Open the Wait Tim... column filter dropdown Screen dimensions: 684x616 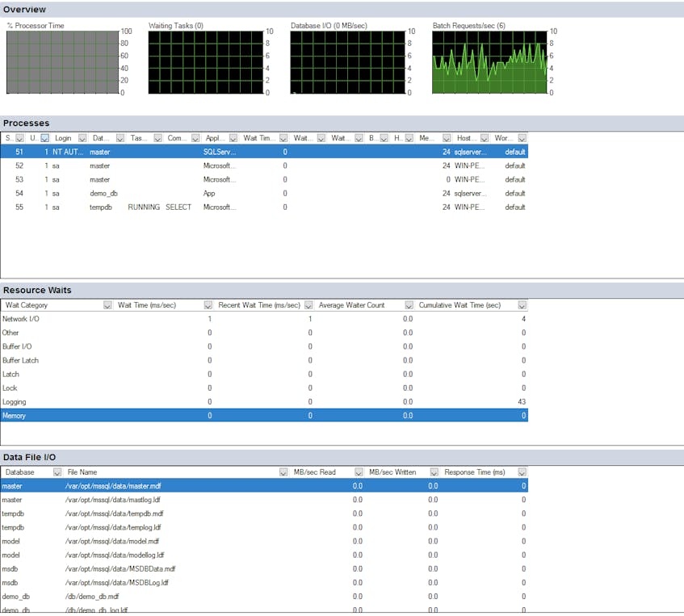coord(283,138)
